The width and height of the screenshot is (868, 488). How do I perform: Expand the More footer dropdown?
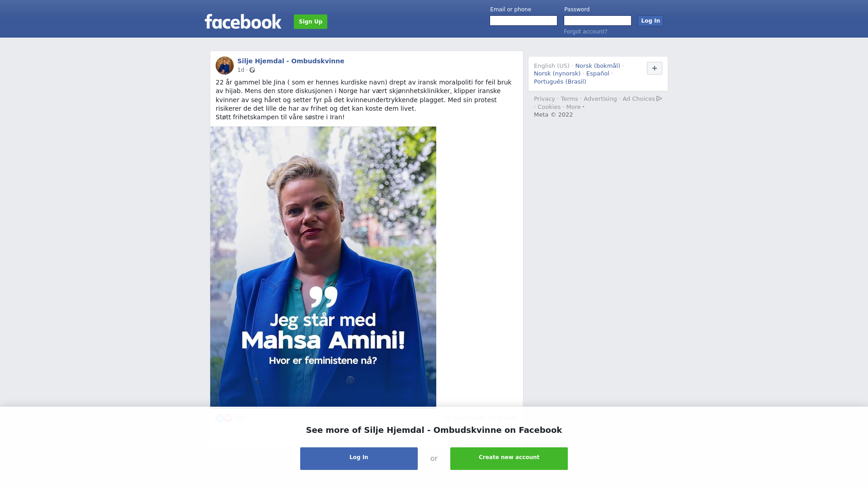(575, 107)
